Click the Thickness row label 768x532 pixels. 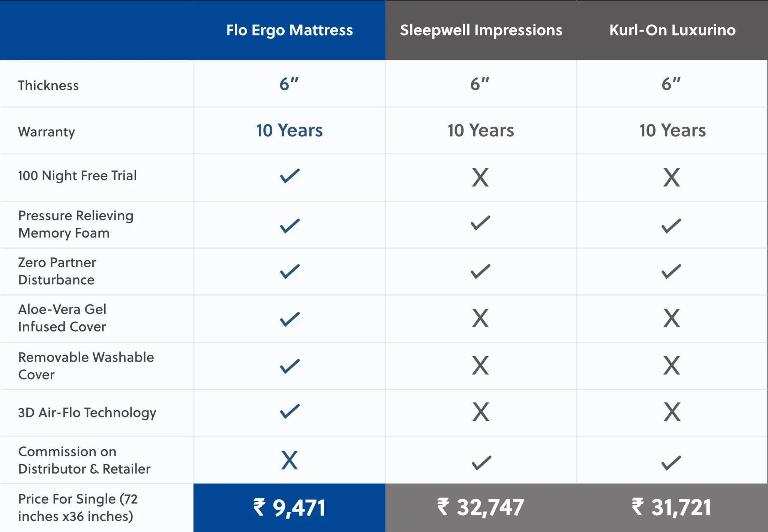(48, 85)
